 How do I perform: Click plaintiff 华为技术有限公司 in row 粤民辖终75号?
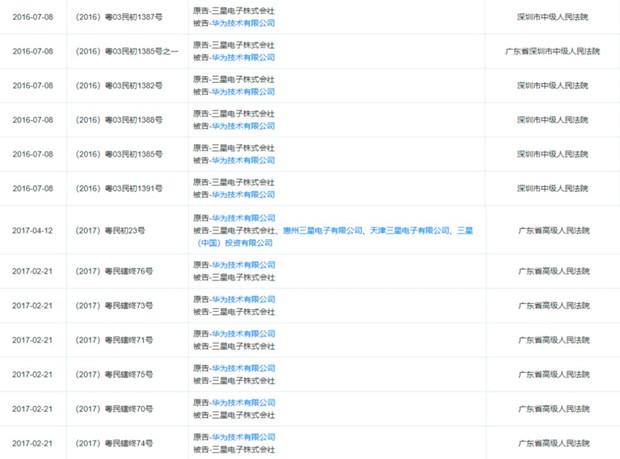coord(243,368)
